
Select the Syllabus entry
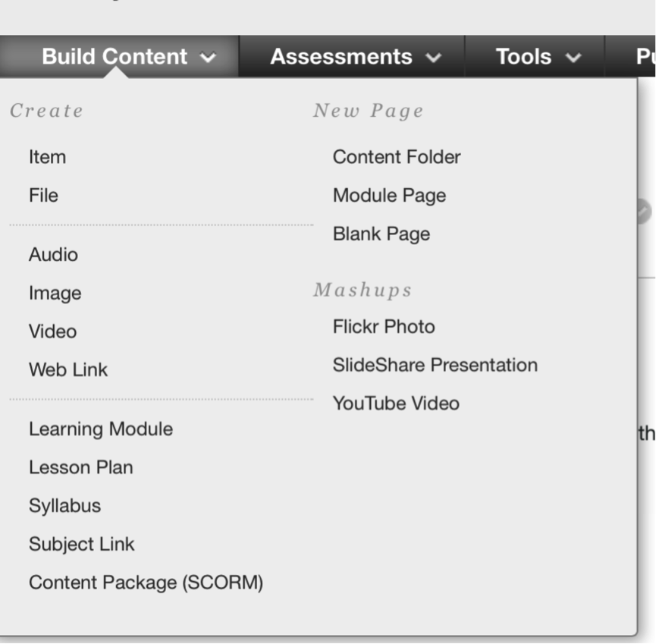click(x=64, y=506)
